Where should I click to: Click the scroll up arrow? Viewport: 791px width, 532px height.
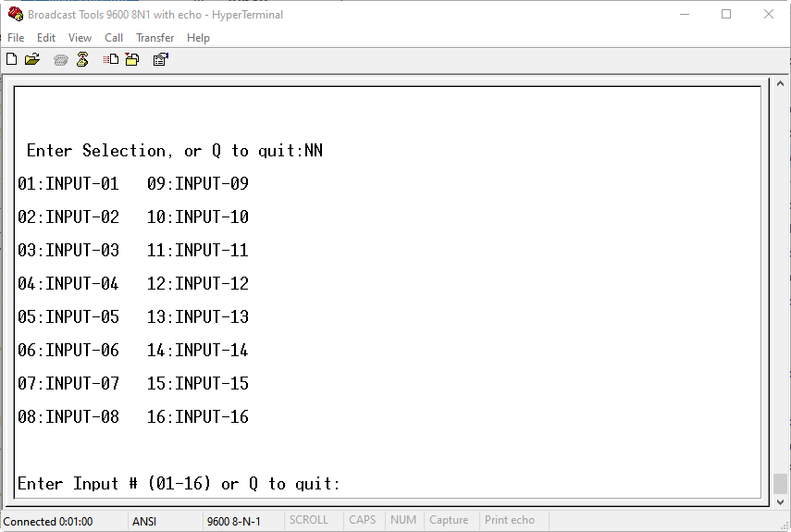point(780,83)
